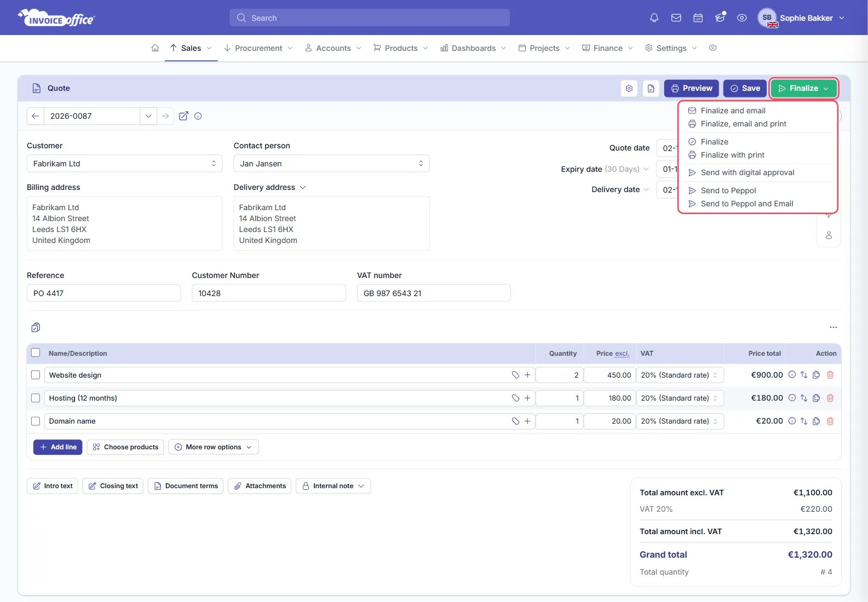Open the quote number dropdown chevron
Image resolution: width=868 pixels, height=602 pixels.
(148, 116)
